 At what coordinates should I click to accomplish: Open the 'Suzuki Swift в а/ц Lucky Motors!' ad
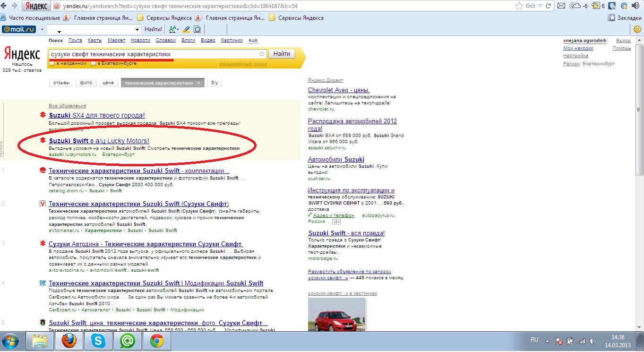[99, 141]
